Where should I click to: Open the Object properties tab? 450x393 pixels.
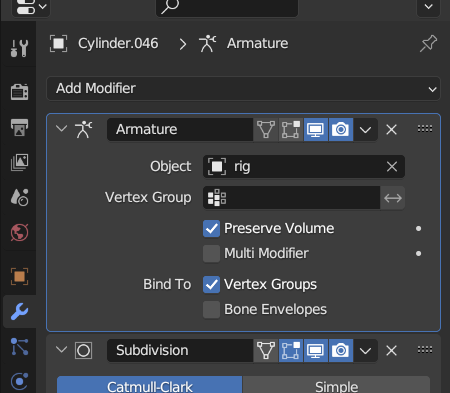(19, 276)
